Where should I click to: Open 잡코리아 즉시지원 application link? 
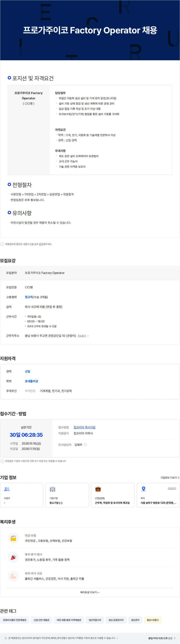tap(84, 427)
